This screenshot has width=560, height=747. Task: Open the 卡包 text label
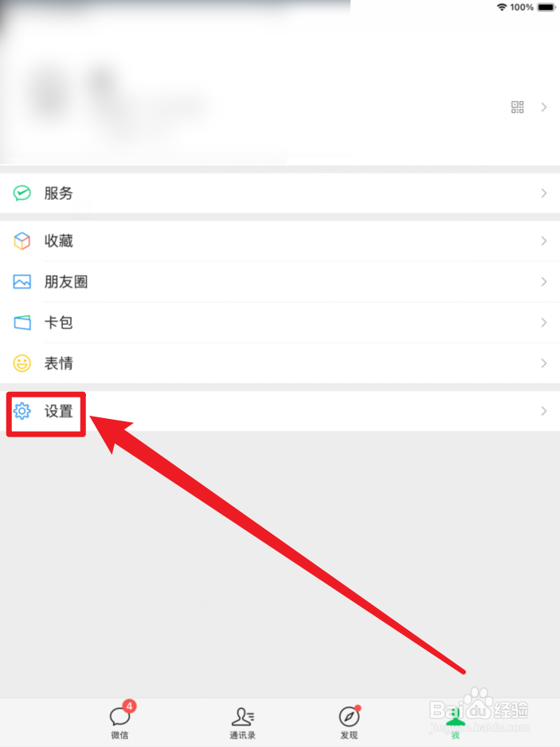tap(59, 323)
